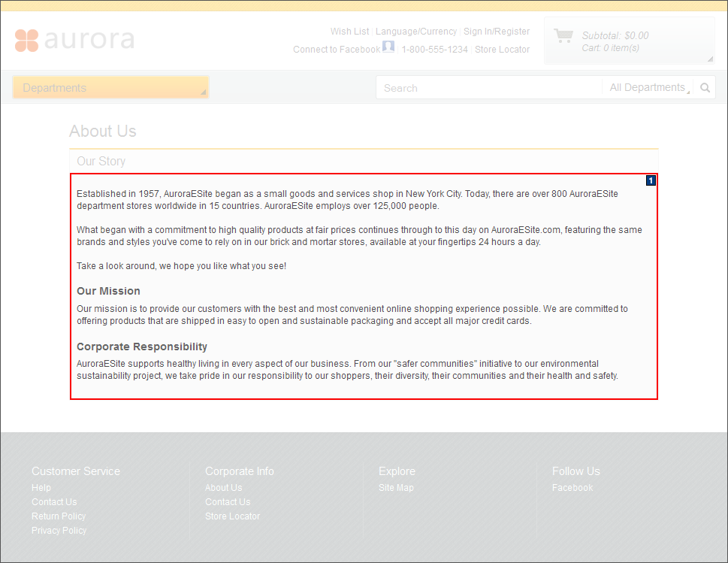Screen dimensions: 728x563
Task: Click the Follow Us footer heading
Action: 576,471
